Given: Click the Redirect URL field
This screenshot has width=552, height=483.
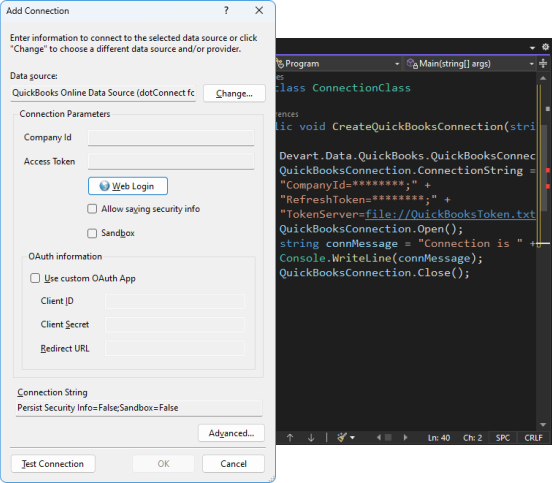Looking at the screenshot, I should [x=175, y=349].
